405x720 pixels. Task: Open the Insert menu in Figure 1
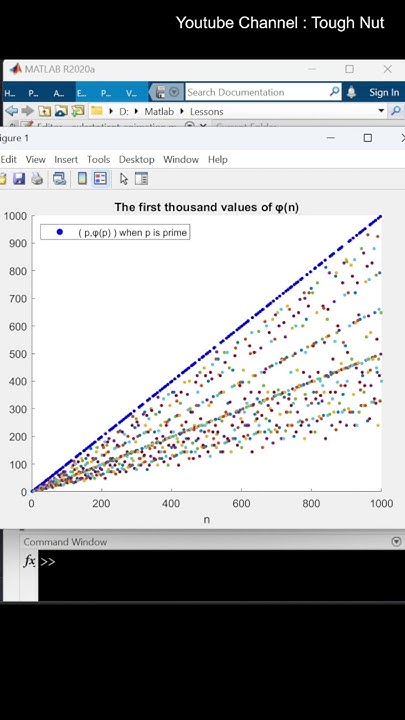tap(66, 159)
